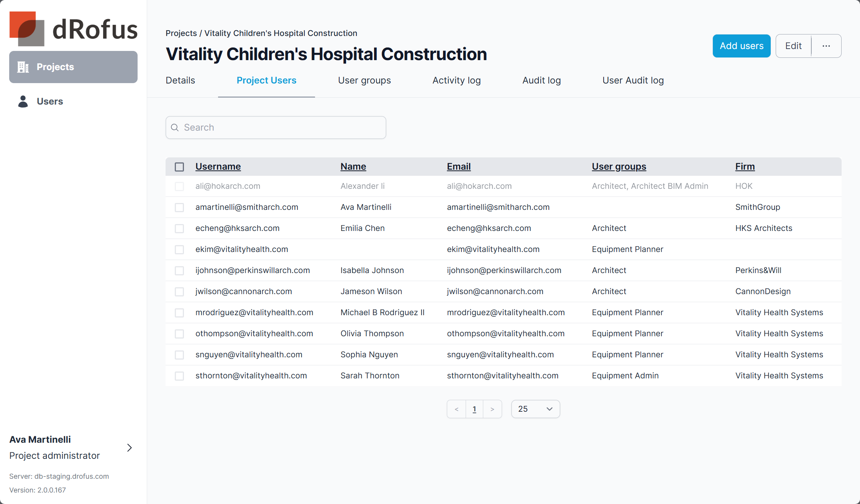Open the 25 page-size dropdown

point(535,409)
